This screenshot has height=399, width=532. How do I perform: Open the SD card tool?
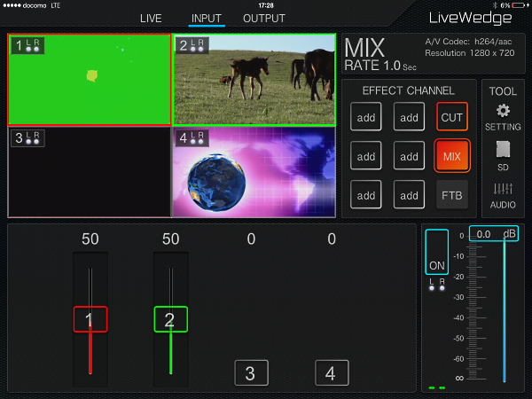pos(503,156)
